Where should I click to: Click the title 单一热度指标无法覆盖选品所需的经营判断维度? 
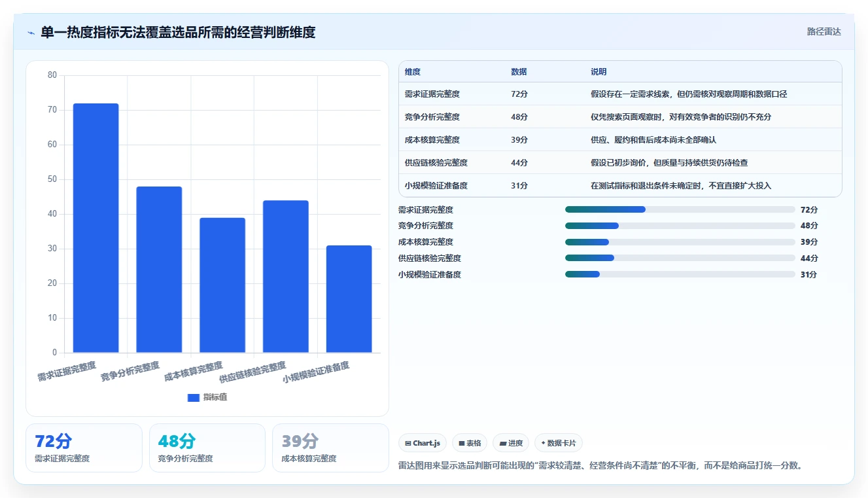coord(178,32)
